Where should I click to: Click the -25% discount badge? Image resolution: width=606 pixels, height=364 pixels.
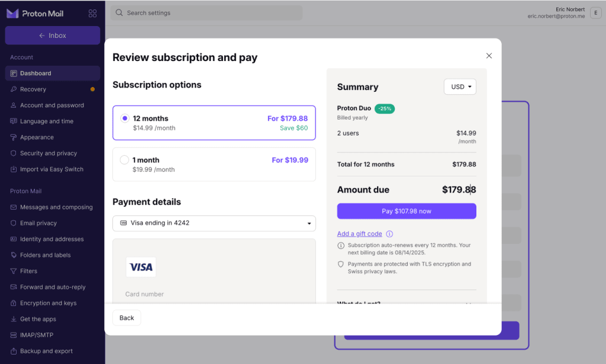(385, 108)
